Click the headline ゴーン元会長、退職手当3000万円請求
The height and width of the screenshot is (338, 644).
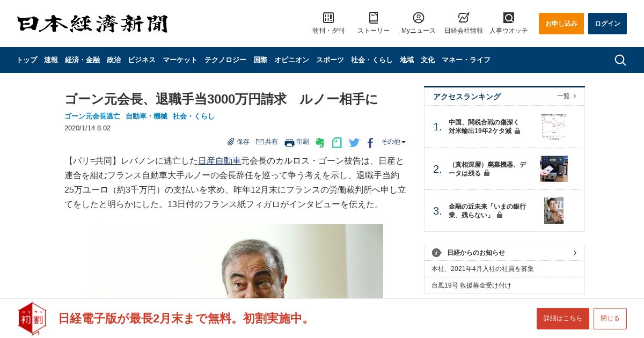click(x=221, y=99)
